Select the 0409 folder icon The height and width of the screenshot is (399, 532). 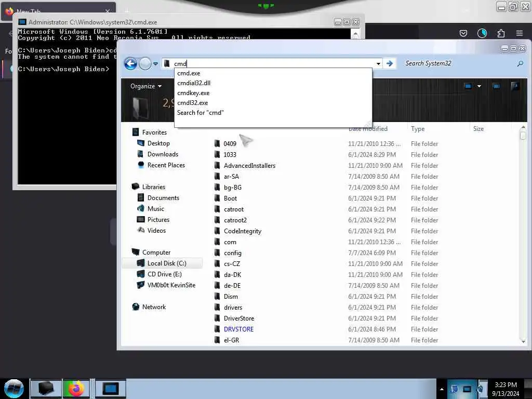pyautogui.click(x=217, y=143)
